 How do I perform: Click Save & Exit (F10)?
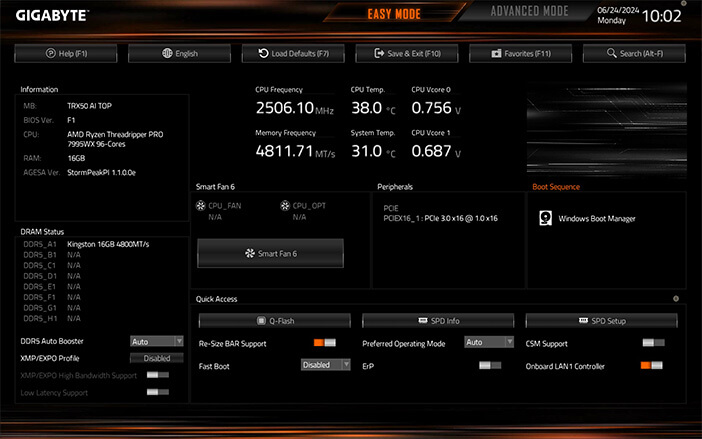(x=407, y=53)
